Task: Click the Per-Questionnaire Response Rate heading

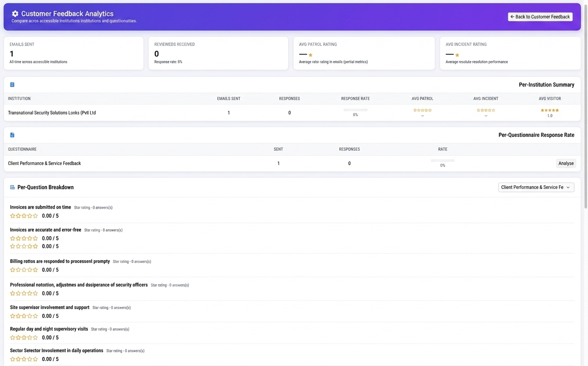Action: tap(536, 135)
